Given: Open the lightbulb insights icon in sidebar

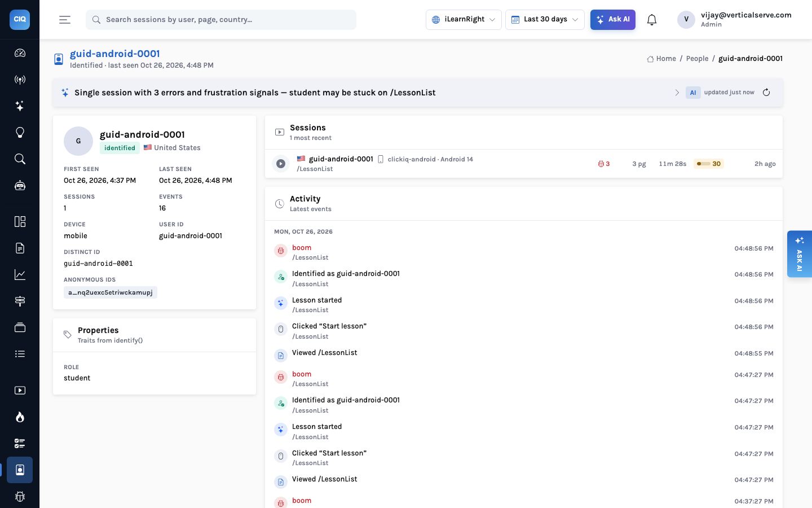Looking at the screenshot, I should 20,133.
